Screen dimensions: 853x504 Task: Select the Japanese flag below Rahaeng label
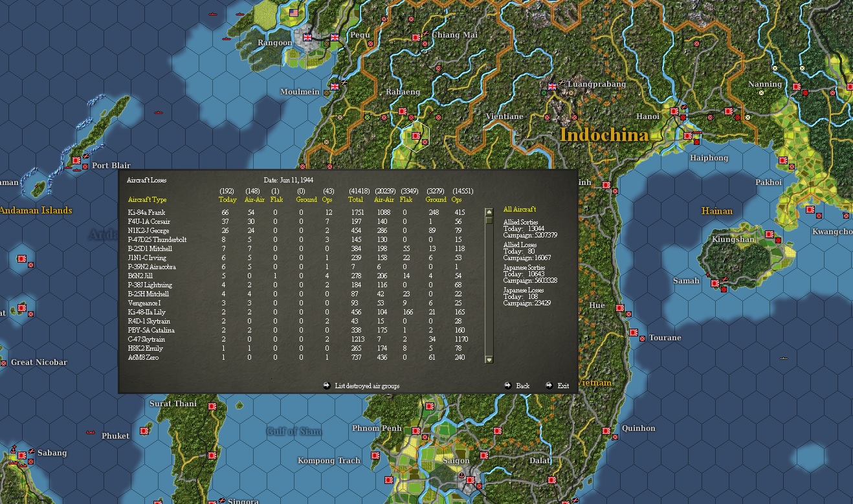pyautogui.click(x=403, y=111)
